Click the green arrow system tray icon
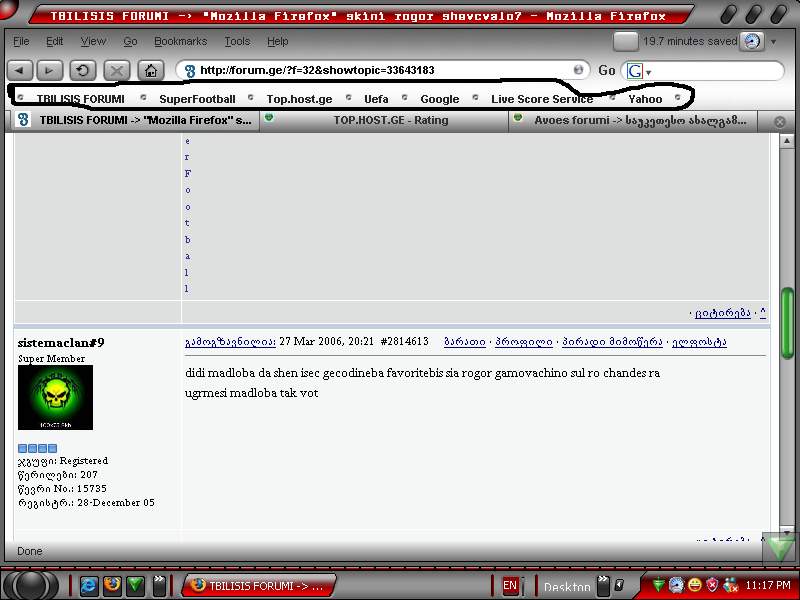 click(x=659, y=585)
